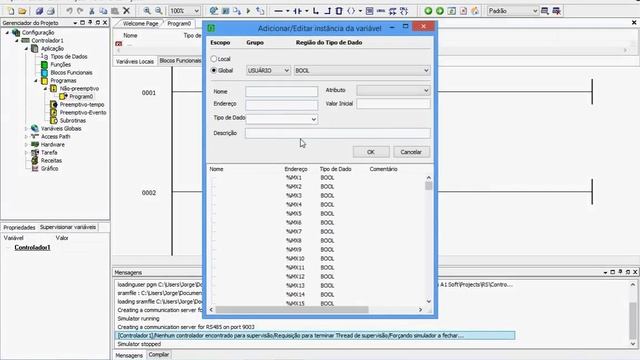Open the Variáveis Locais tab

click(135, 61)
